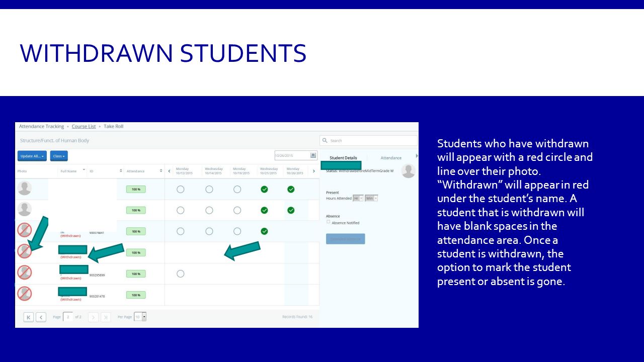The width and height of the screenshot is (644, 362).
Task: Click the first row's student photo
Action: click(25, 189)
